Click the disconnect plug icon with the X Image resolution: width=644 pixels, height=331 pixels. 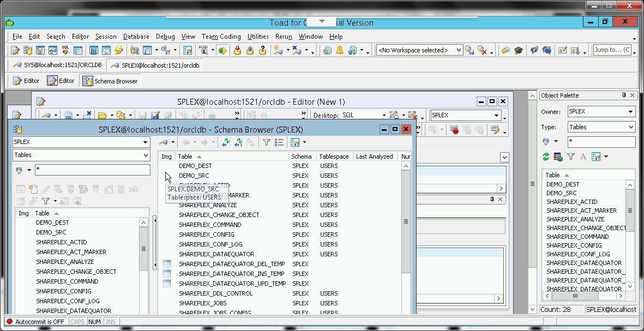pyautogui.click(x=297, y=50)
